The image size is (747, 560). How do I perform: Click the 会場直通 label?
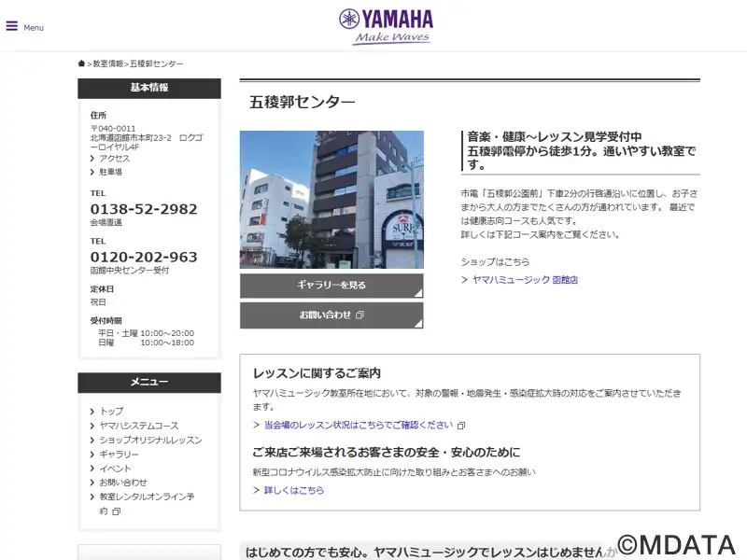click(x=106, y=222)
